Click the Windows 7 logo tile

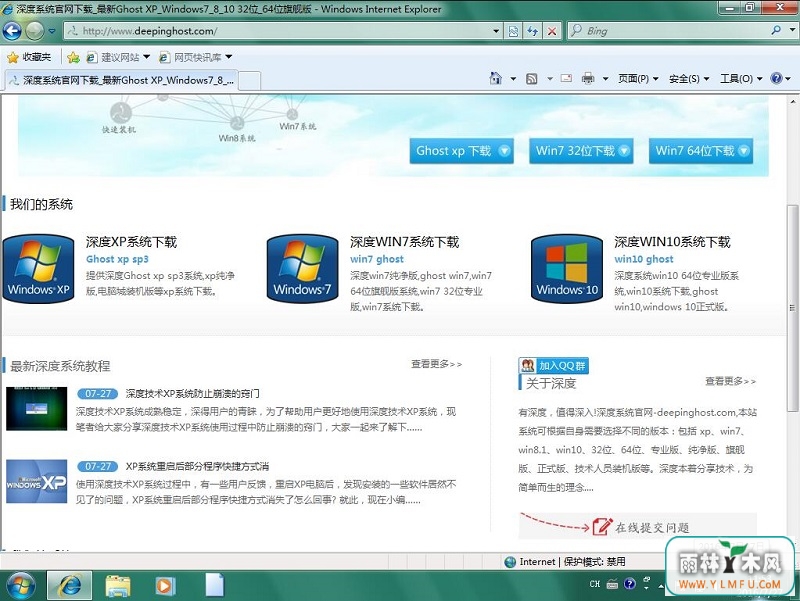point(303,269)
